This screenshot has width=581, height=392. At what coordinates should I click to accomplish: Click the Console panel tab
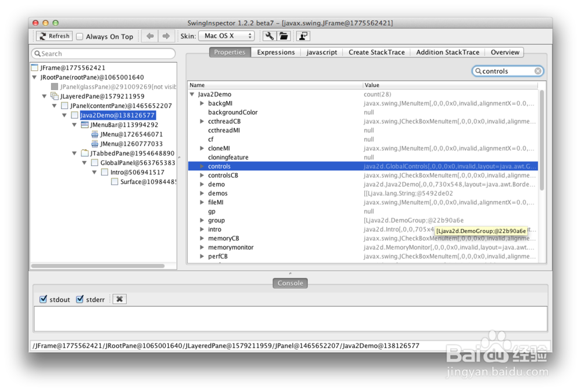coord(290,283)
